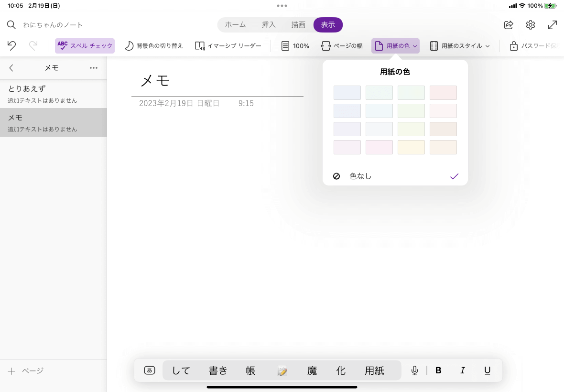Tap the three-dot multitasking indicator at top

pyautogui.click(x=282, y=6)
